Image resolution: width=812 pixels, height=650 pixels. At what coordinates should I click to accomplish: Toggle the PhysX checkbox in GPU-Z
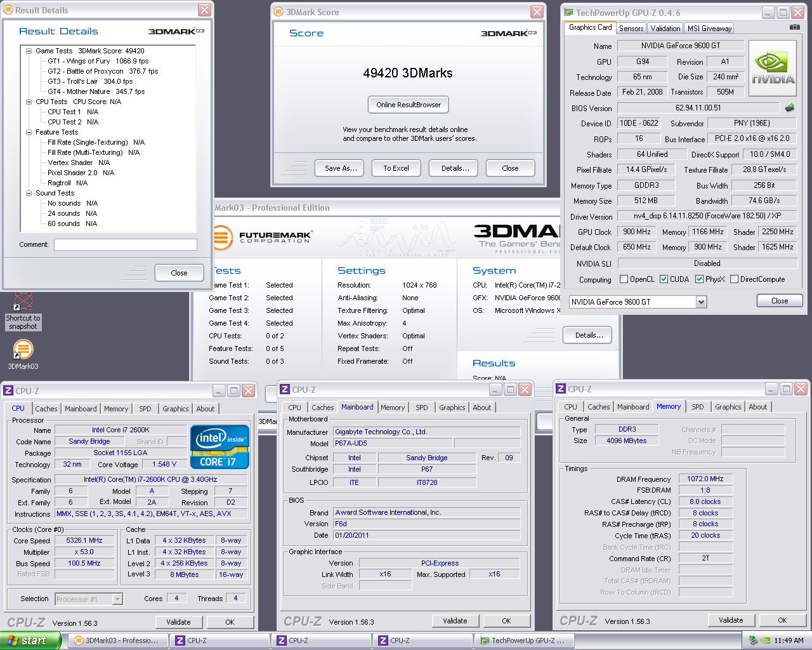[x=699, y=279]
